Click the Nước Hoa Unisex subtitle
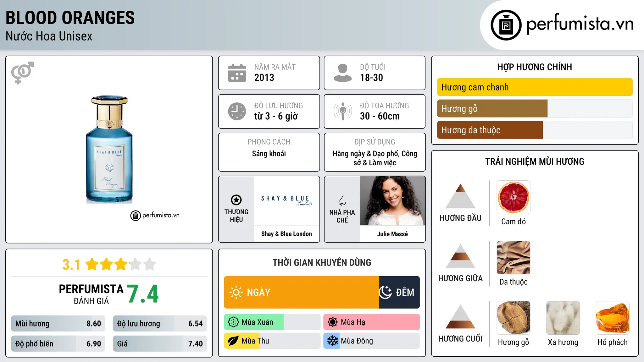This screenshot has width=644, height=362. (49, 36)
